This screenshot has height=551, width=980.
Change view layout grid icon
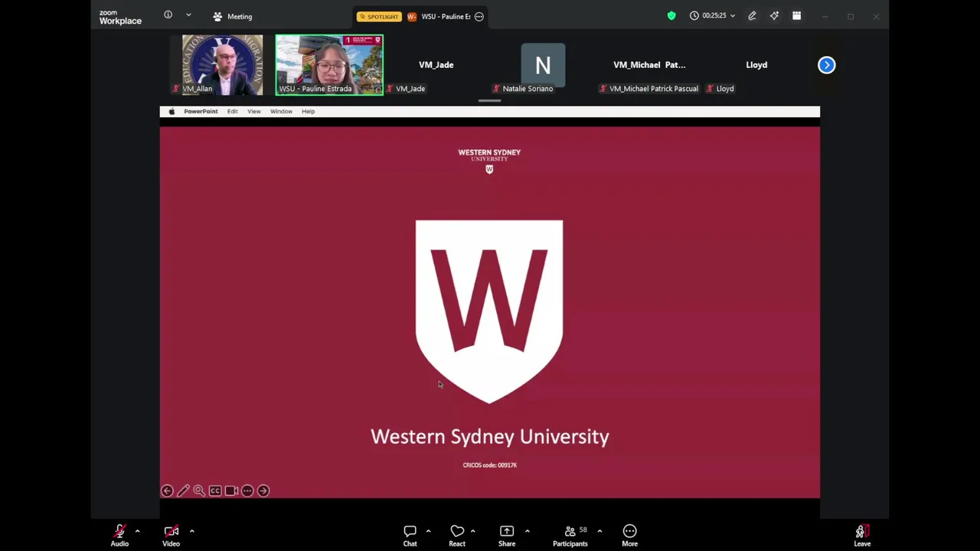[x=796, y=15]
